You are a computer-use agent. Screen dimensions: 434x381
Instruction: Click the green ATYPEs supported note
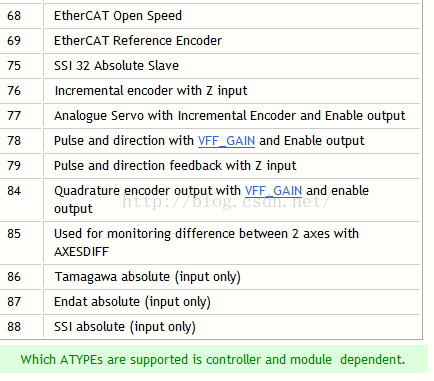click(213, 360)
